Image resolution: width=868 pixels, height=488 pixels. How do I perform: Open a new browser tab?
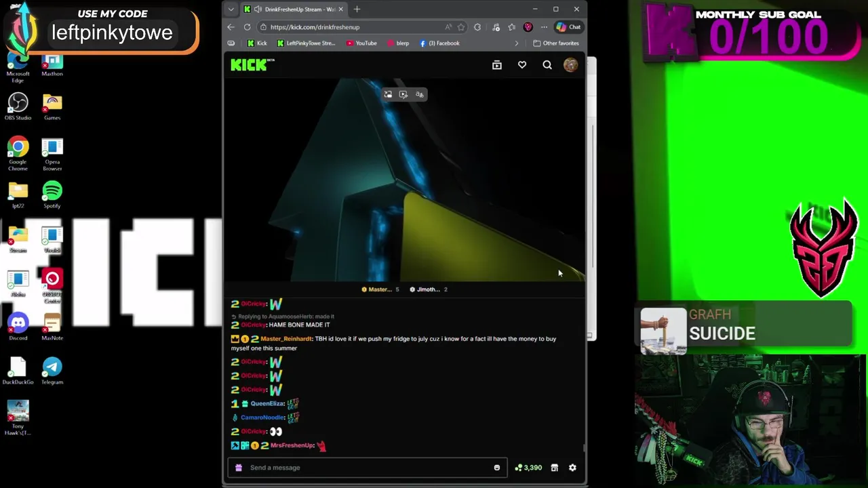point(357,9)
